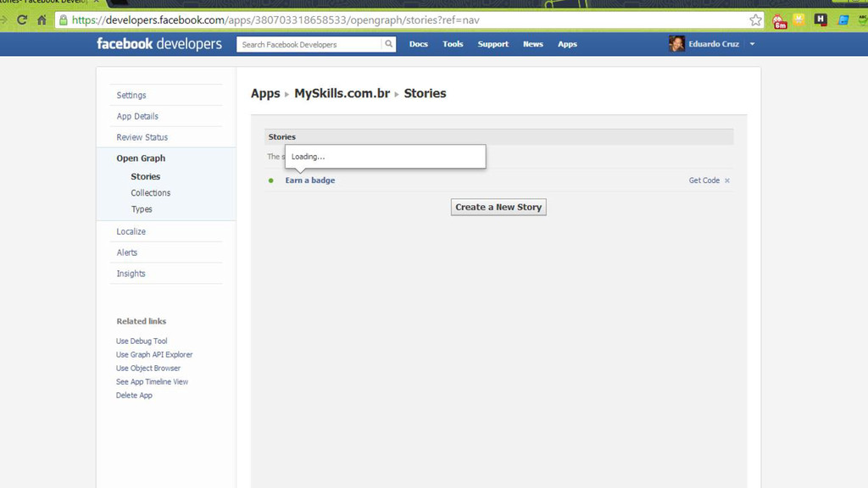Focus the Search Facebook Developers field

(309, 44)
